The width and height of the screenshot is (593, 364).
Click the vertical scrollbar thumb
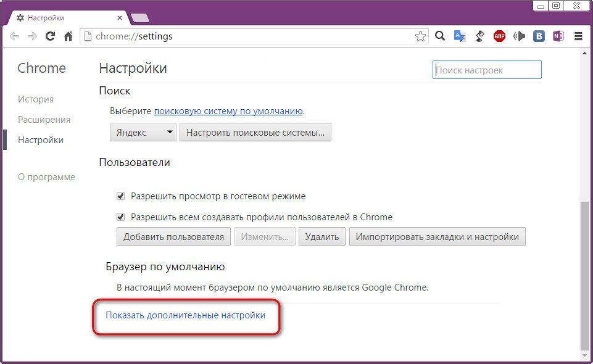click(x=585, y=276)
